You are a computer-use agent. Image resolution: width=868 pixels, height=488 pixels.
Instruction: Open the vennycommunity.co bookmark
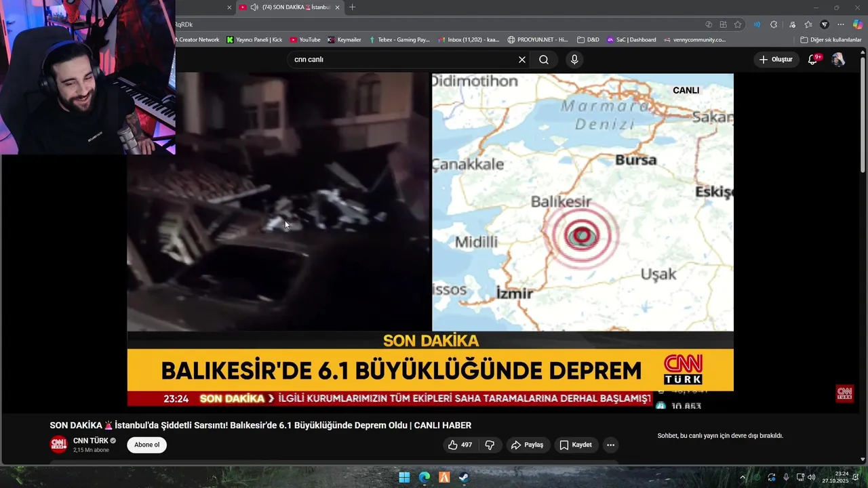(694, 40)
